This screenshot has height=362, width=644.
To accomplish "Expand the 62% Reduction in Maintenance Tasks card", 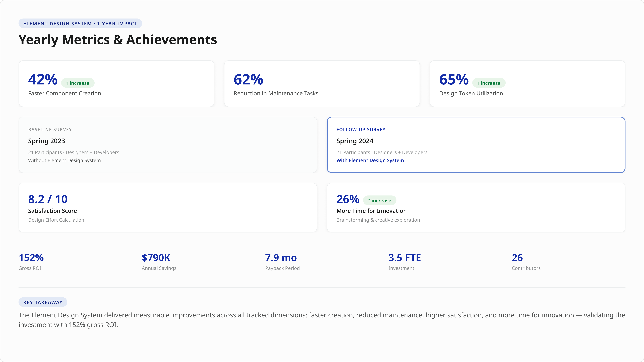I will (322, 84).
